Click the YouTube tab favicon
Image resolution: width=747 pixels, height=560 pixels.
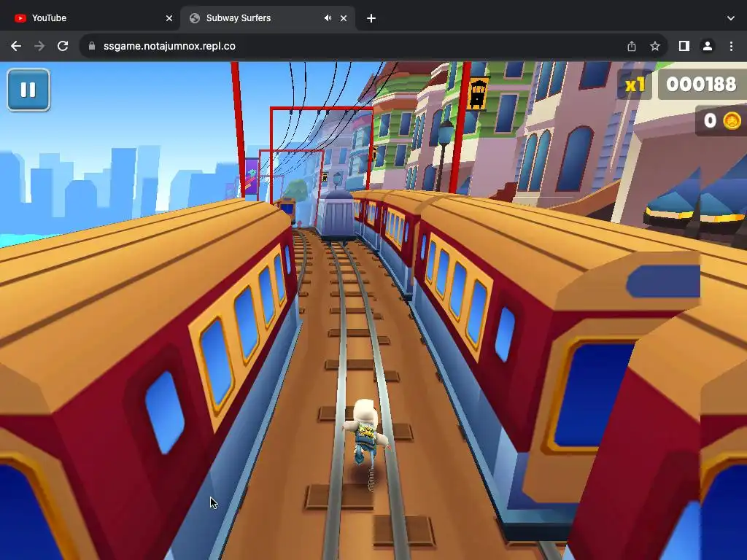click(x=20, y=18)
